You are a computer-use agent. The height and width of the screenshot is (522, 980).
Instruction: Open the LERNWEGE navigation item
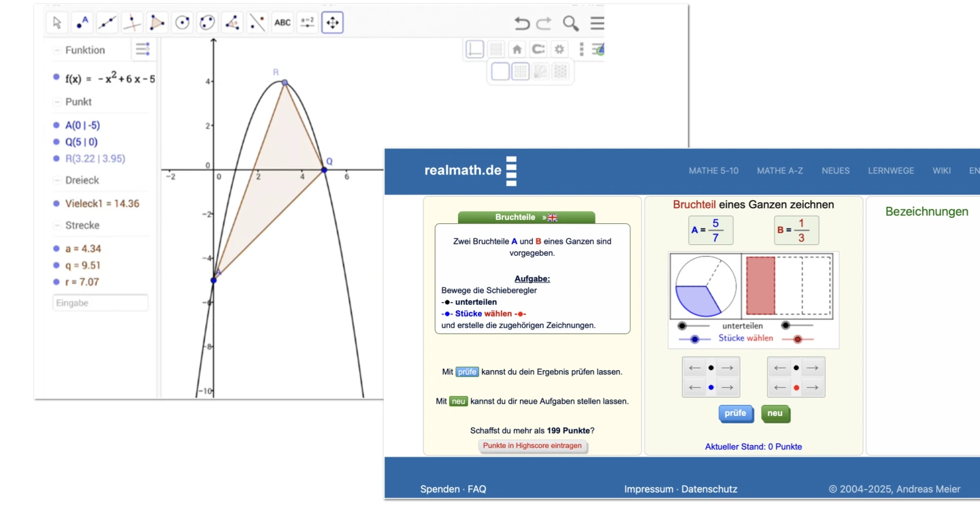(891, 171)
